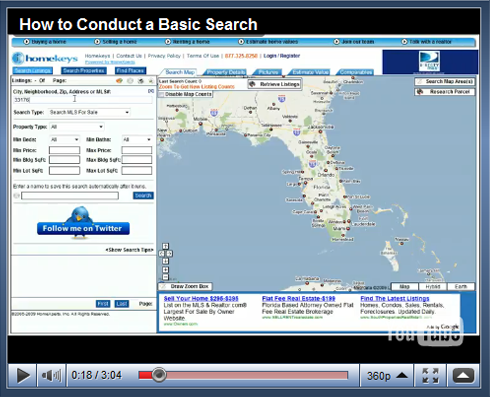The width and height of the screenshot is (490, 397).
Task: Open the 360p video quality menu
Action: click(387, 376)
